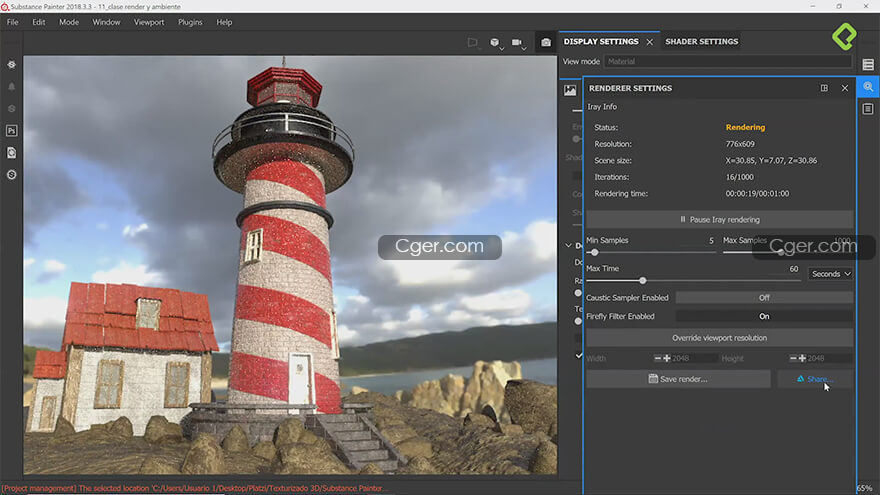Click the green Substance logo icon
Image resolution: width=880 pixels, height=495 pixels.
844,36
